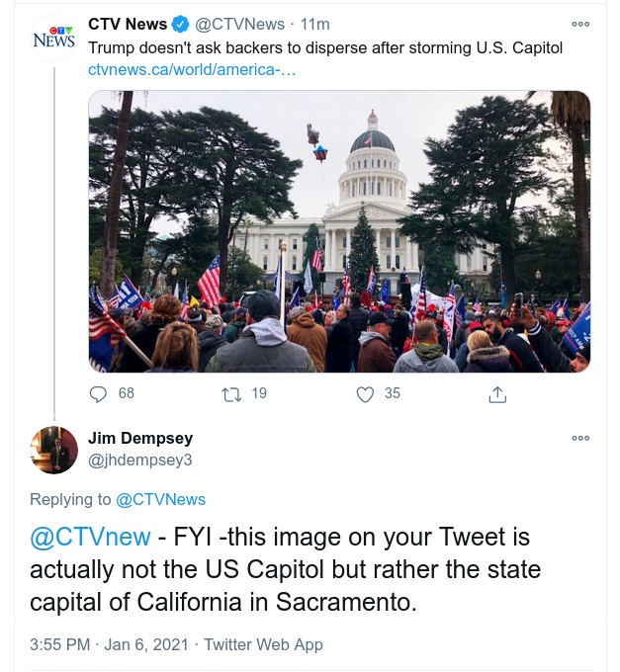Screen dimensions: 620x672
Task: Like the CTV News tweet
Action: 365,393
